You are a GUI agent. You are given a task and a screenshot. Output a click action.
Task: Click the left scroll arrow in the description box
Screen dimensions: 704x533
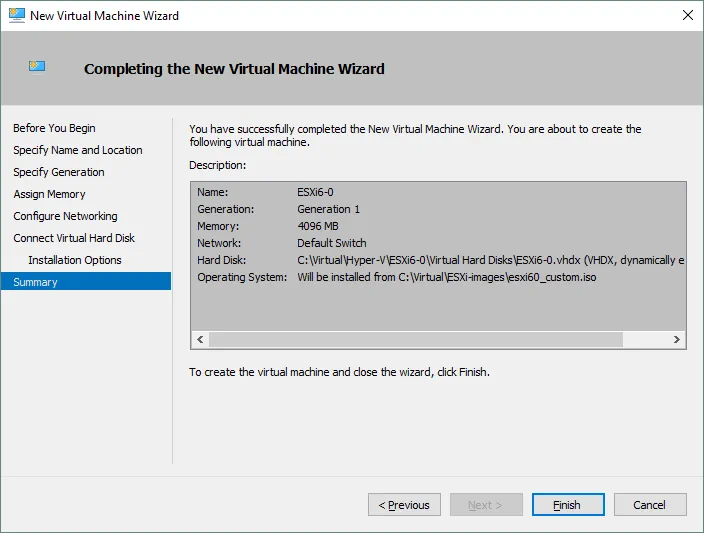coord(200,340)
